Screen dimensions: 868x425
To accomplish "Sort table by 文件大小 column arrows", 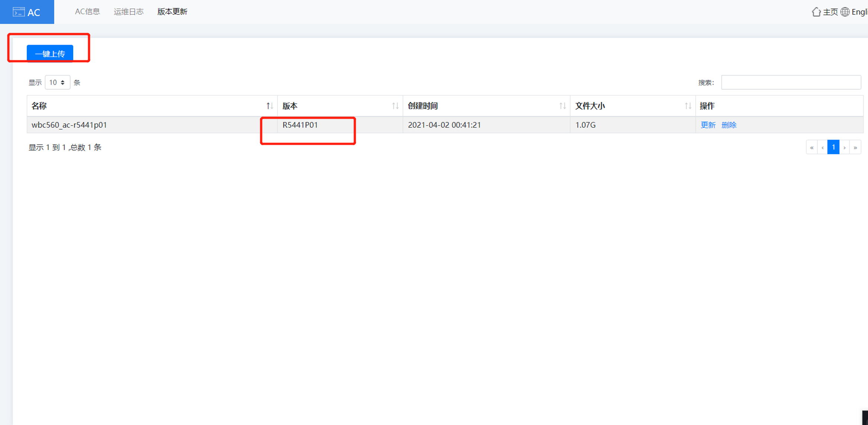I will pos(688,106).
